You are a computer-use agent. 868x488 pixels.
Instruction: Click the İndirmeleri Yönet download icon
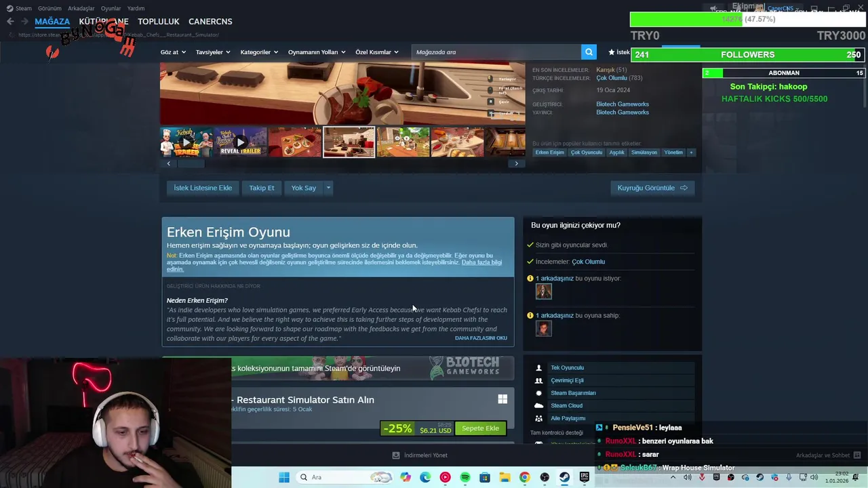tap(396, 455)
